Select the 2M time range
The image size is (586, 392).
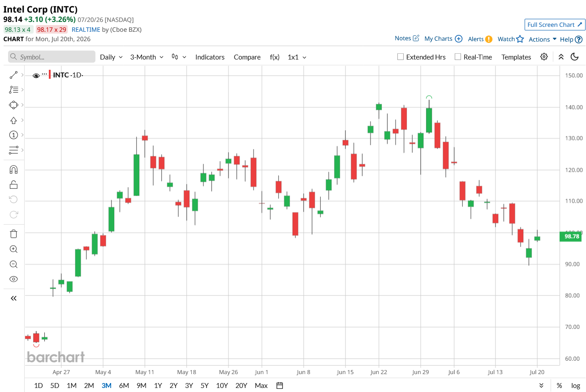point(89,385)
